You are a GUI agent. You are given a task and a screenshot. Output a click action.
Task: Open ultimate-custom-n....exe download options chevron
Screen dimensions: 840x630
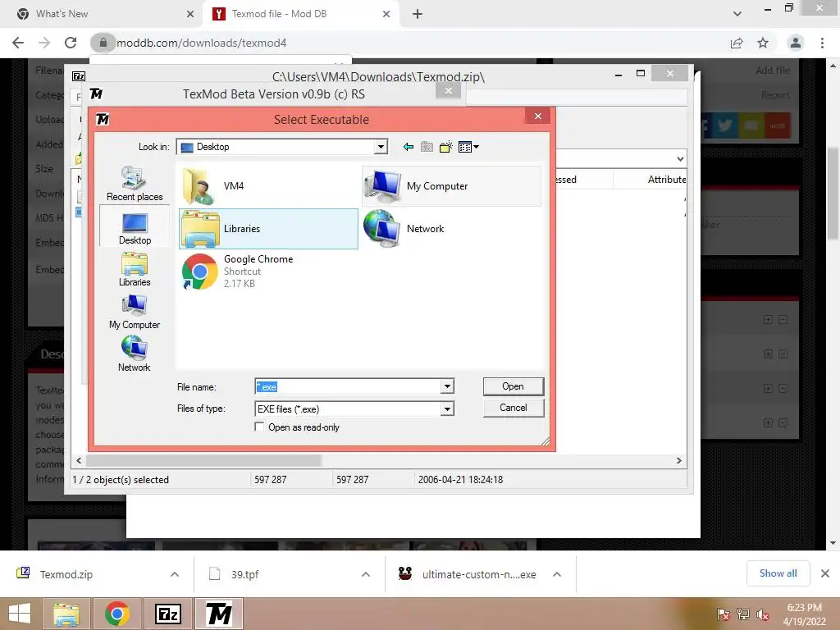557,574
